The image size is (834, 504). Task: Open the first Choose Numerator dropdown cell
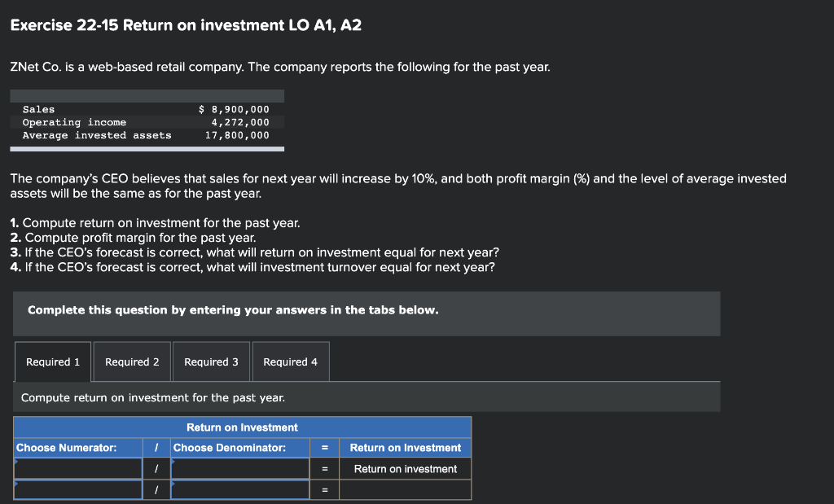point(77,467)
